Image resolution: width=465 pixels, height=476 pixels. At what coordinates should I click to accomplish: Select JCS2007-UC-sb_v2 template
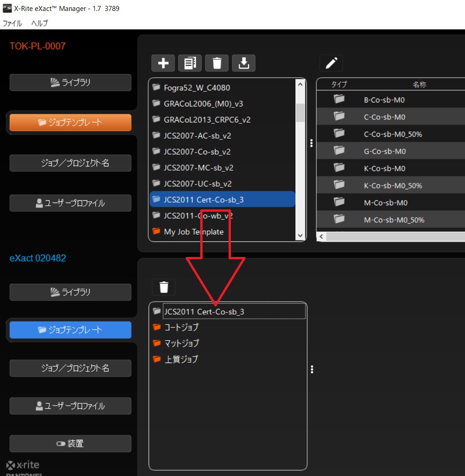click(x=222, y=184)
